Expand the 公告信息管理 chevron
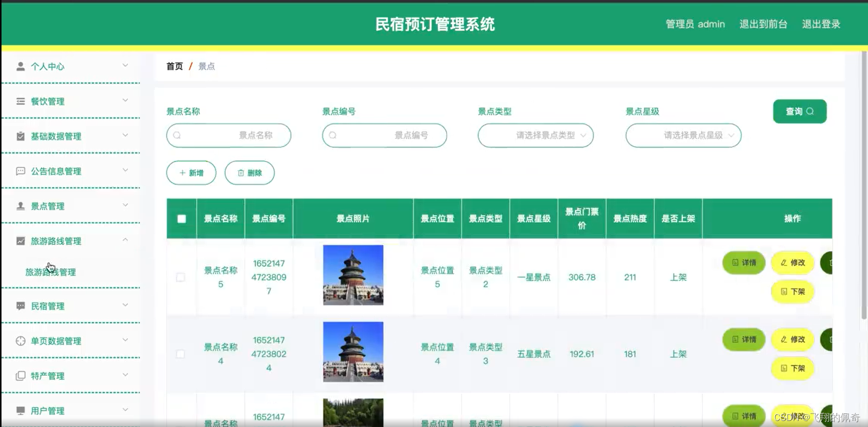868x427 pixels. (125, 170)
